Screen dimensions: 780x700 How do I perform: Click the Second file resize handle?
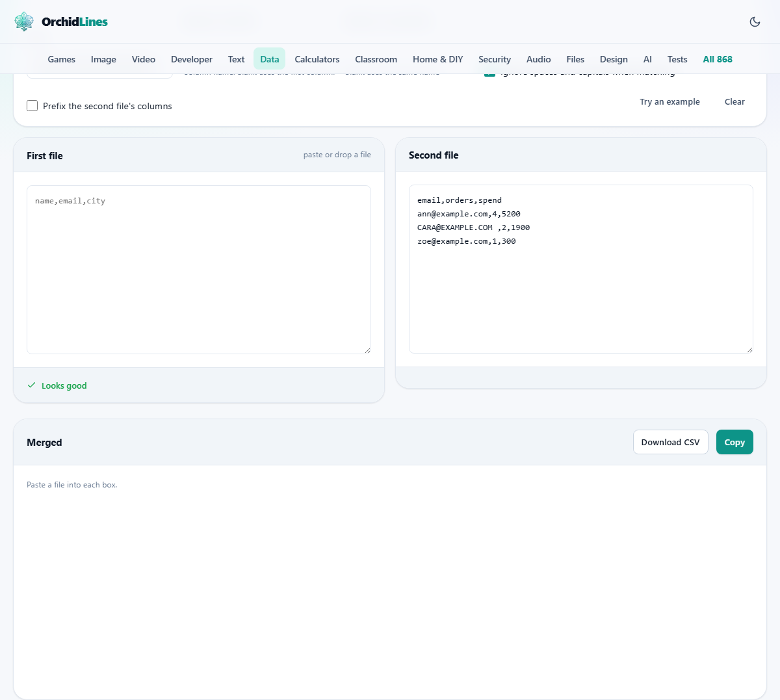coord(749,350)
